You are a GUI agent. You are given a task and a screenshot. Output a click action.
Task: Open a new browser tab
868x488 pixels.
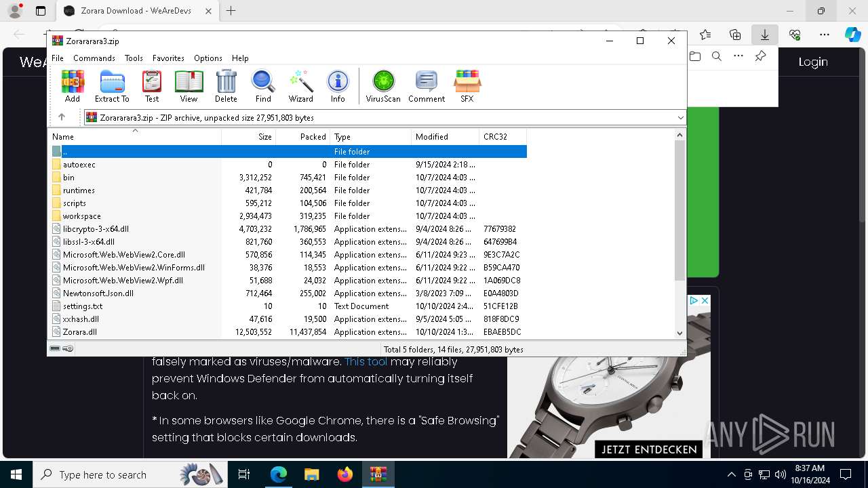[231, 11]
